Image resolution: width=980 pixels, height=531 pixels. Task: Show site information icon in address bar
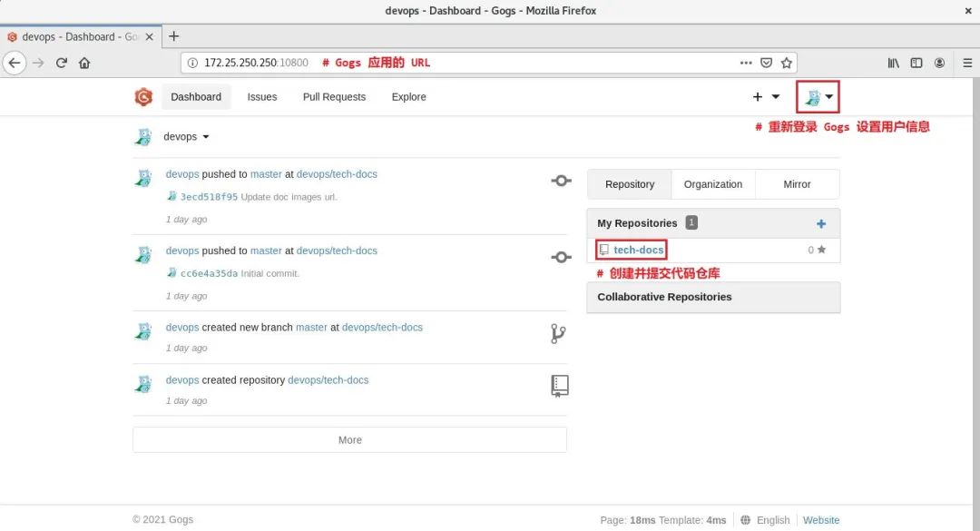click(192, 63)
